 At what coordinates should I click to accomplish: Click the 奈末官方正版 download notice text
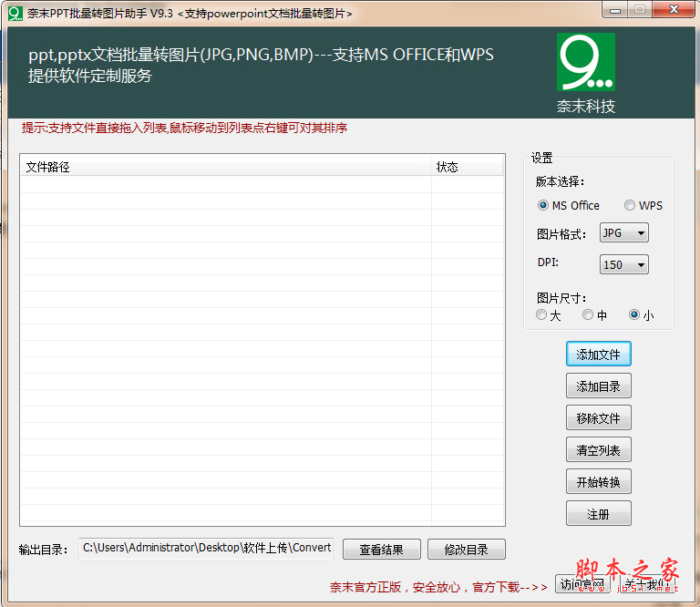(438, 587)
